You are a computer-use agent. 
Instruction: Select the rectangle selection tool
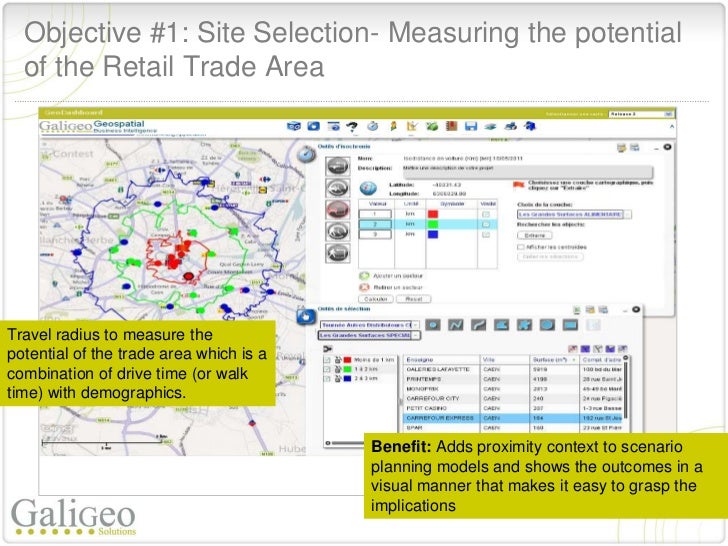570,325
